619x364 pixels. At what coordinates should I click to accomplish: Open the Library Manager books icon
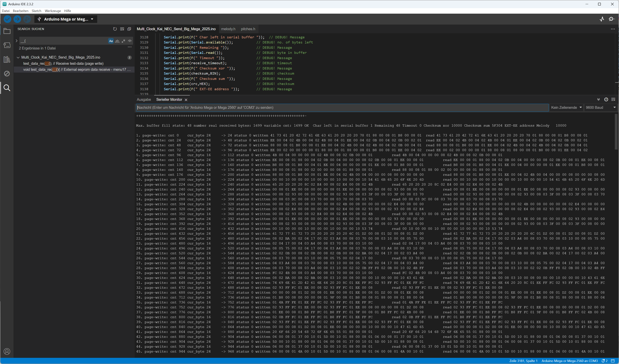(7, 59)
